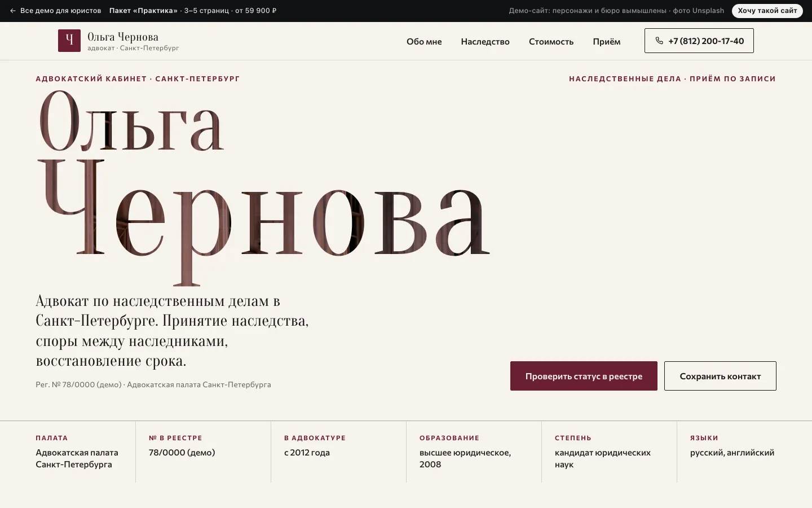Click the phone handset icon
The height and width of the screenshot is (508, 812).
point(659,41)
